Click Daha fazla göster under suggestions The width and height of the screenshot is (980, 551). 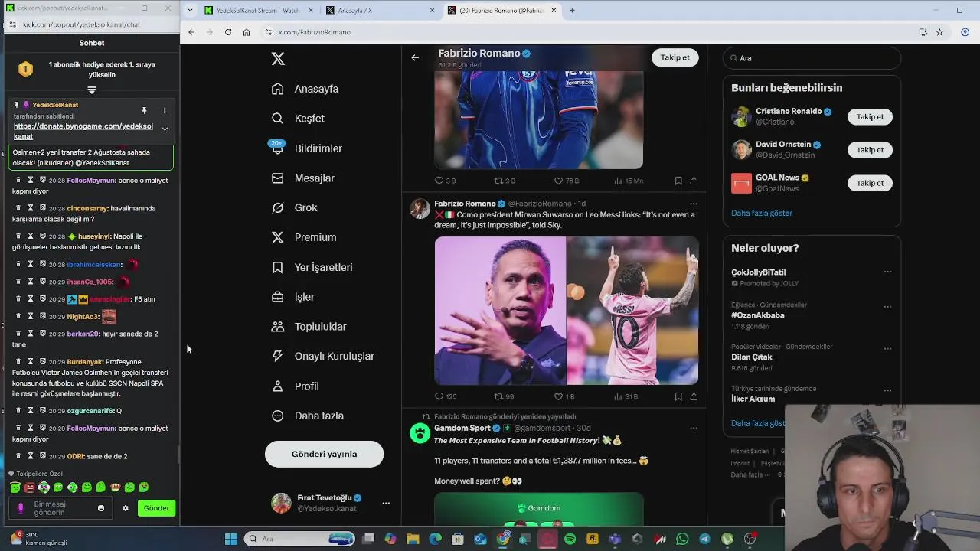click(761, 213)
